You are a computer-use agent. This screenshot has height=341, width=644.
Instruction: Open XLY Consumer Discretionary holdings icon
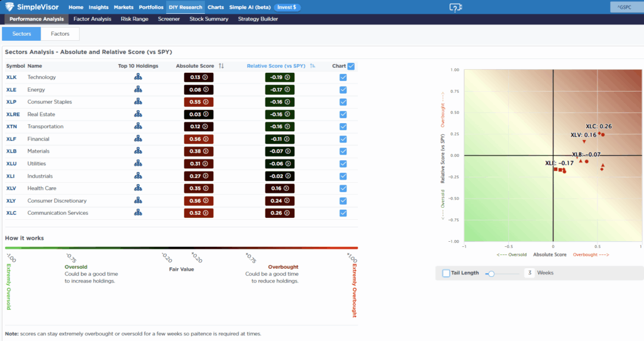point(138,200)
